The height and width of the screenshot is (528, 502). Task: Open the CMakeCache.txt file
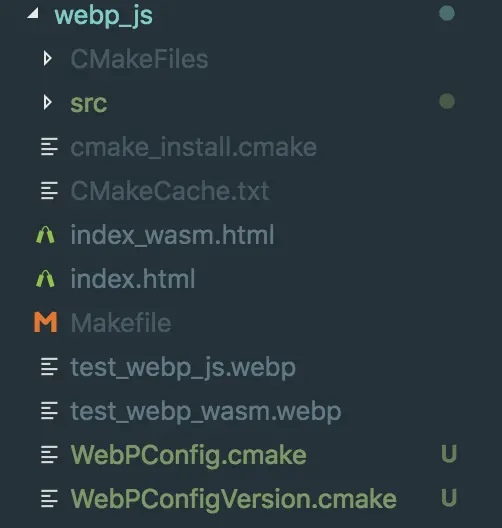(x=170, y=191)
